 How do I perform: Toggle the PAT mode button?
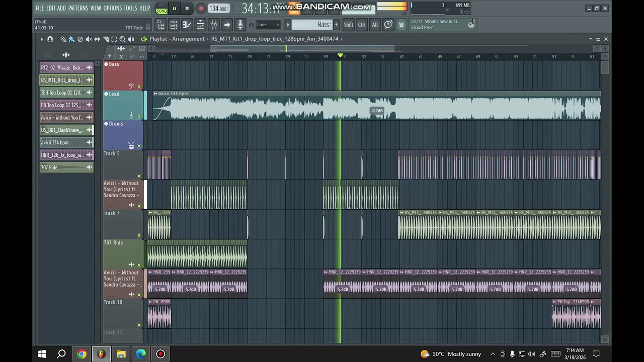click(x=162, y=6)
